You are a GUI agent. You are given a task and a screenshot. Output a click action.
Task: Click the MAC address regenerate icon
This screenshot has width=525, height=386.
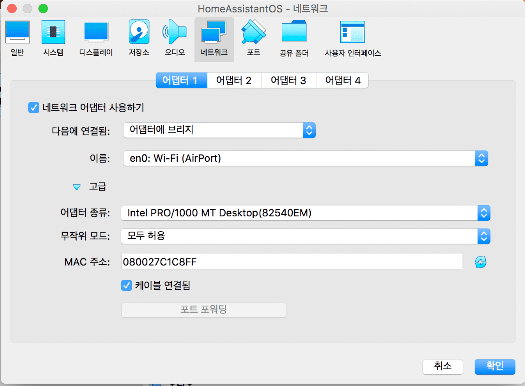(480, 262)
